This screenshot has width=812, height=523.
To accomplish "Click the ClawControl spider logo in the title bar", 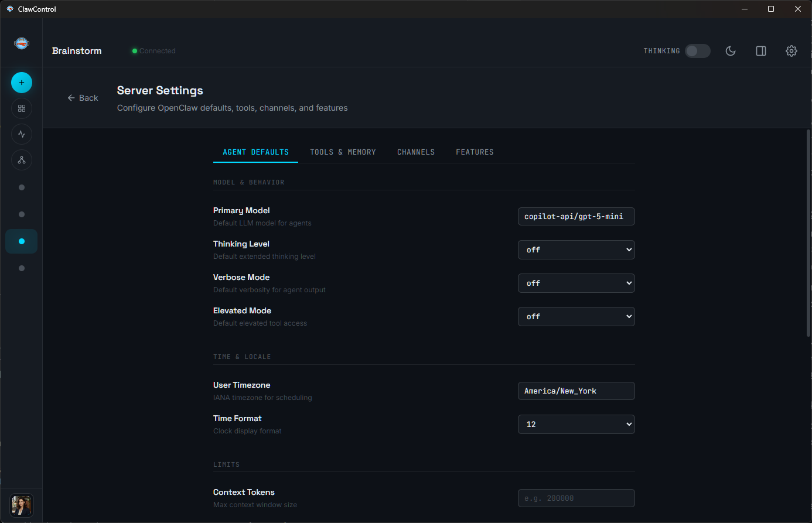I will click(x=9, y=9).
